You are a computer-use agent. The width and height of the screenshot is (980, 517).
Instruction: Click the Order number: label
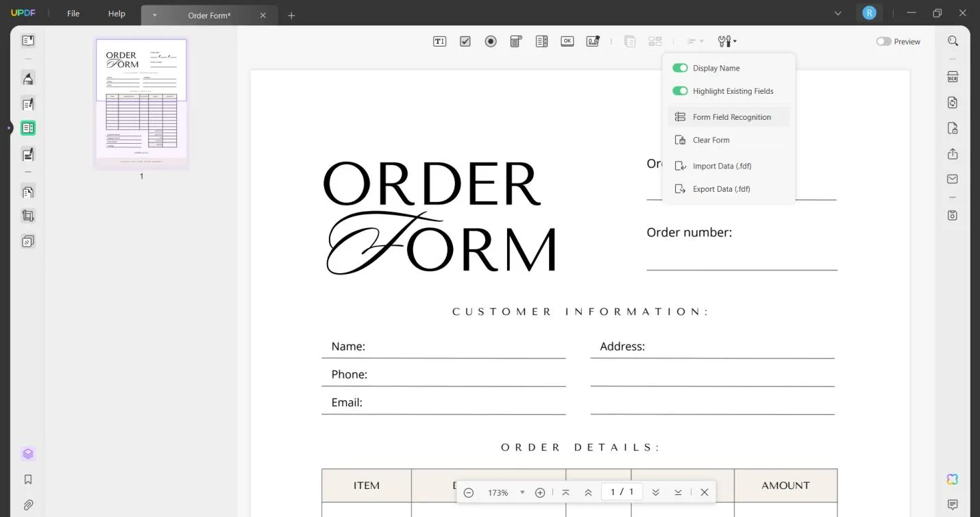click(x=689, y=233)
